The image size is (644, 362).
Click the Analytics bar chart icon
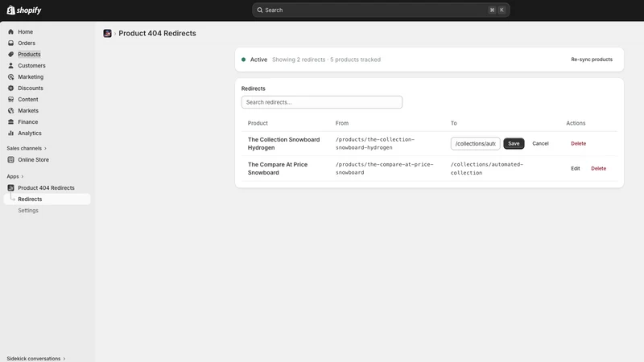(10, 133)
